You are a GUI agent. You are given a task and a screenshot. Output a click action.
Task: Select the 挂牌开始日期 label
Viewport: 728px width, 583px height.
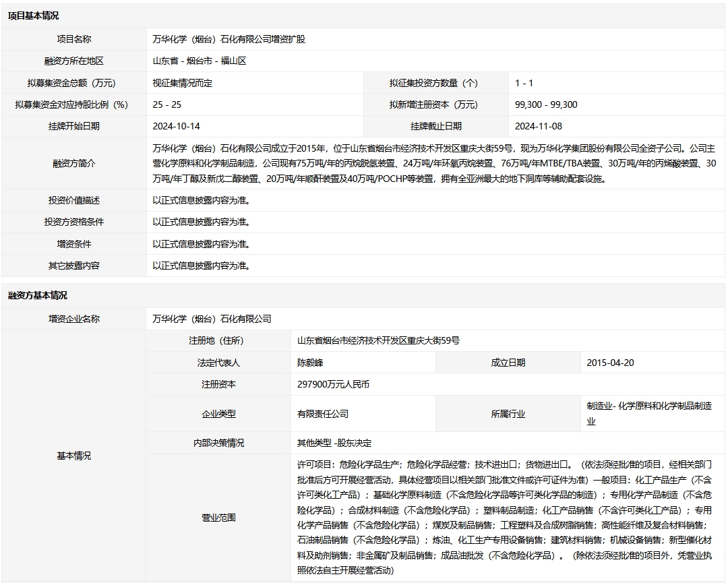74,126
